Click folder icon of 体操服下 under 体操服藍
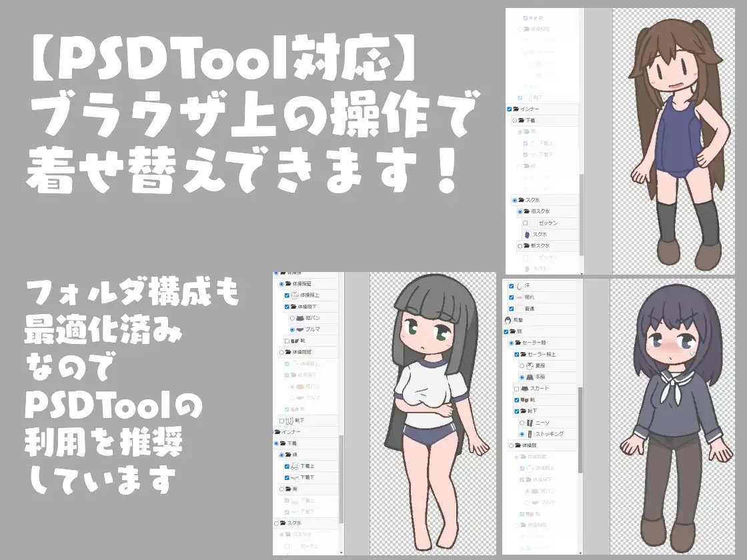This screenshot has height=560, width=747. [x=294, y=307]
